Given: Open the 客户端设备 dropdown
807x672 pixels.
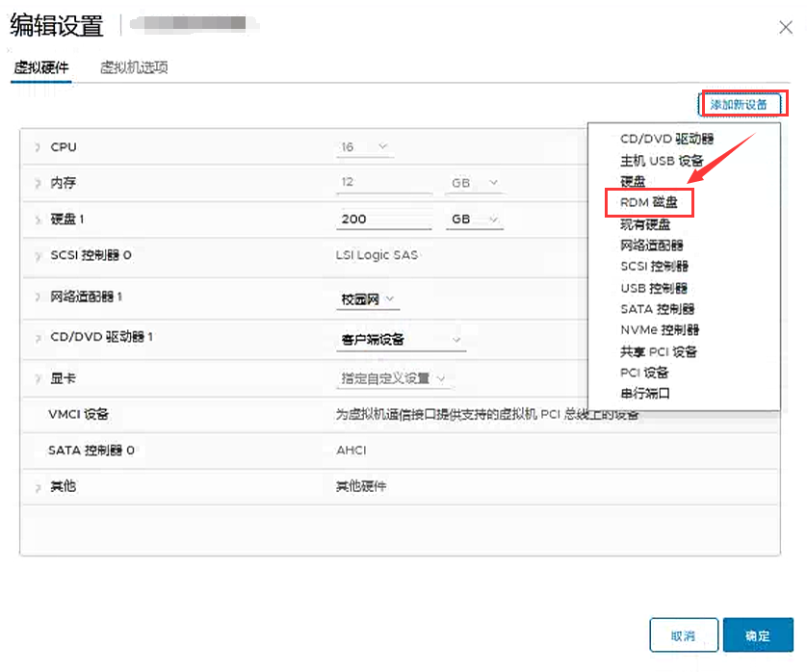Looking at the screenshot, I should point(402,340).
